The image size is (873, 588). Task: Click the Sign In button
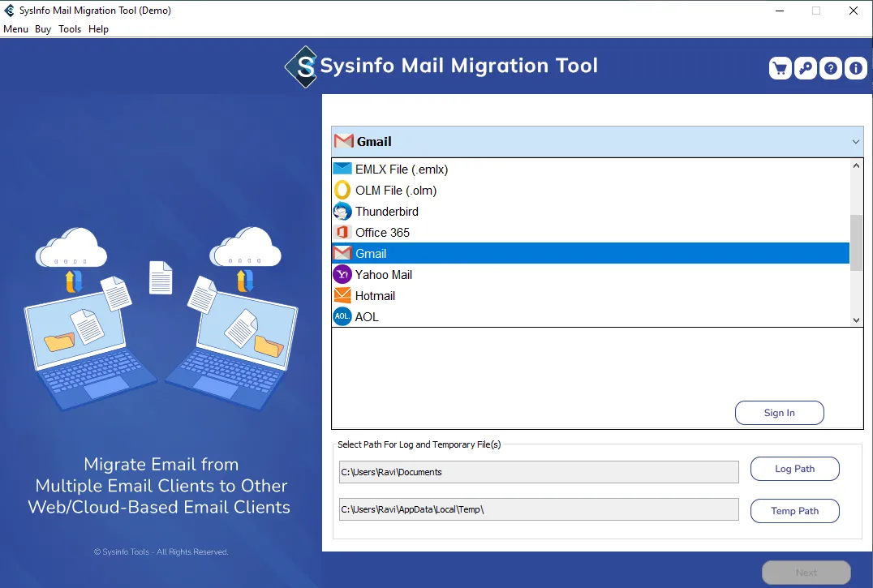pos(779,413)
